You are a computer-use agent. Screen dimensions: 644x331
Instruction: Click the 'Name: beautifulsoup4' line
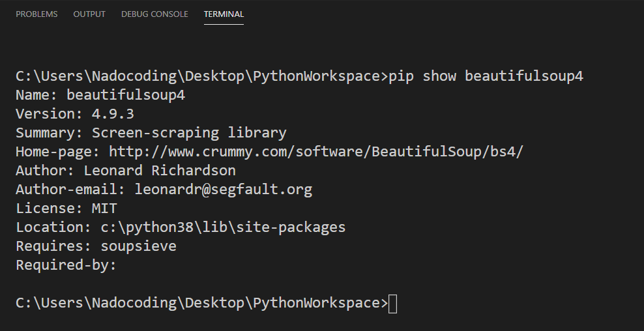click(100, 95)
